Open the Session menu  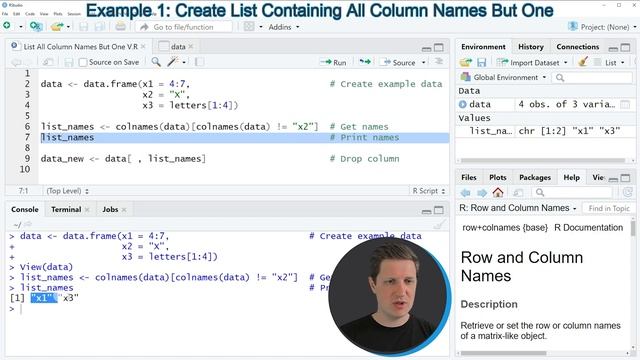click(74, 14)
